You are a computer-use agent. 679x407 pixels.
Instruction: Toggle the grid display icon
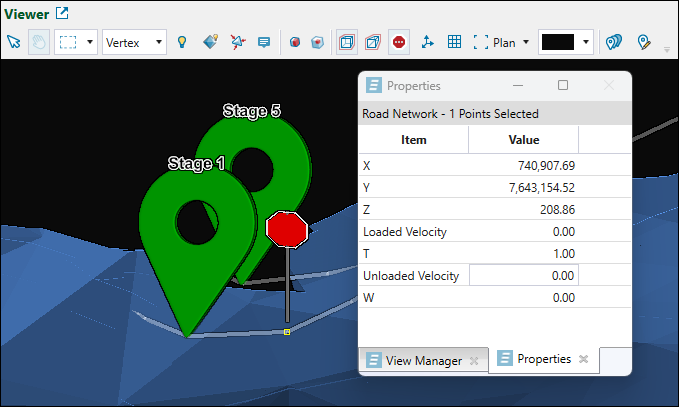tap(454, 42)
